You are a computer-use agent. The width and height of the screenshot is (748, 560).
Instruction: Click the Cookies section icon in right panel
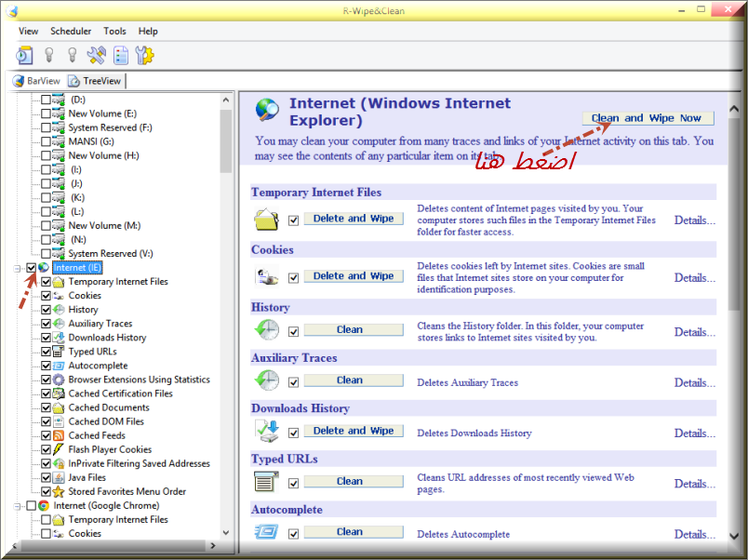(266, 277)
